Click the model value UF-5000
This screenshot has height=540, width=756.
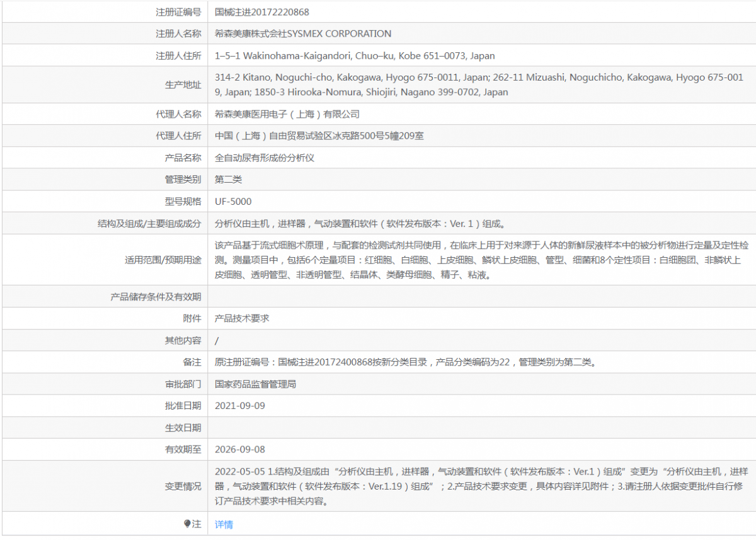[233, 202]
